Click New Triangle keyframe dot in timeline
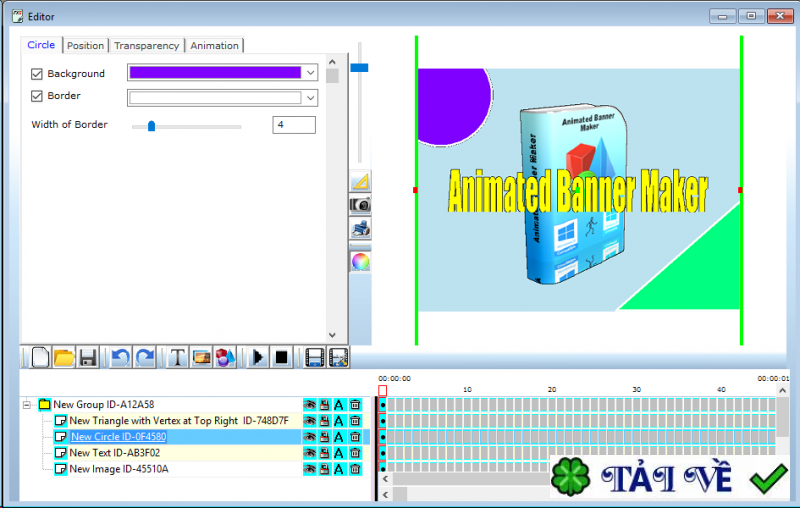 (383, 421)
